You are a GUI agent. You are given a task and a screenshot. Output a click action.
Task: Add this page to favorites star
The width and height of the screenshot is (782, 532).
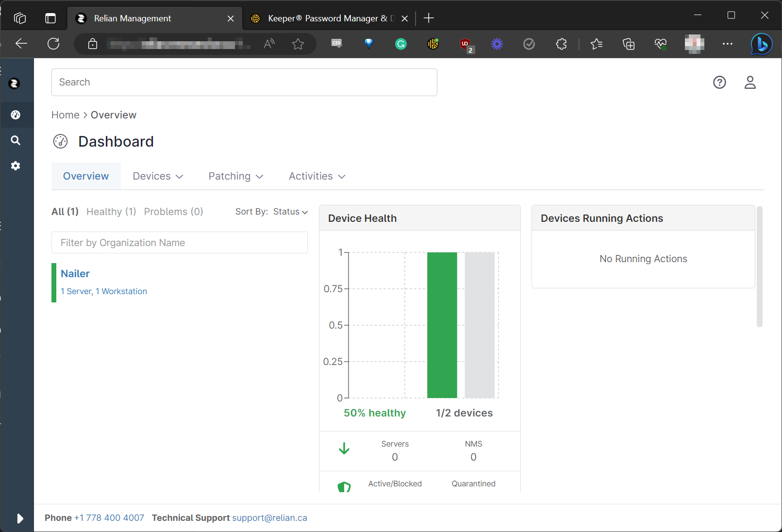tap(298, 44)
